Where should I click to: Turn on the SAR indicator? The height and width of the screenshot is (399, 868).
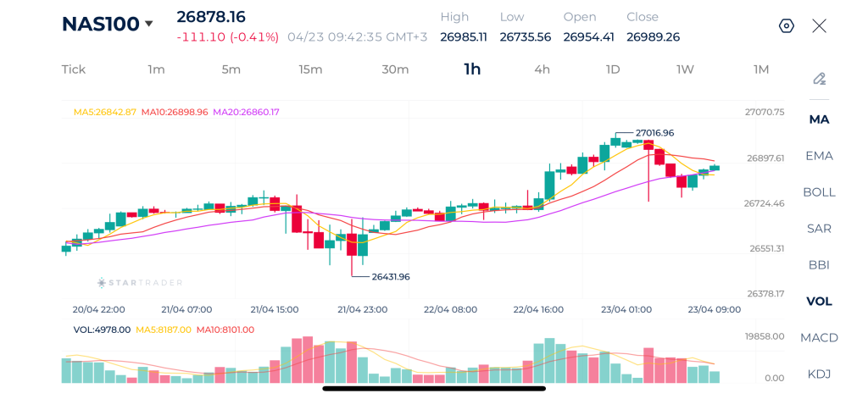click(x=819, y=229)
